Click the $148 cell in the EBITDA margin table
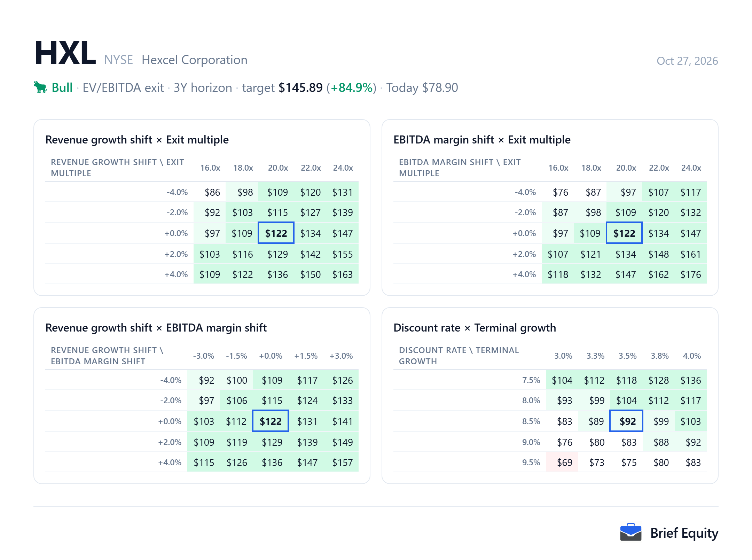This screenshot has width=752, height=560. click(658, 254)
